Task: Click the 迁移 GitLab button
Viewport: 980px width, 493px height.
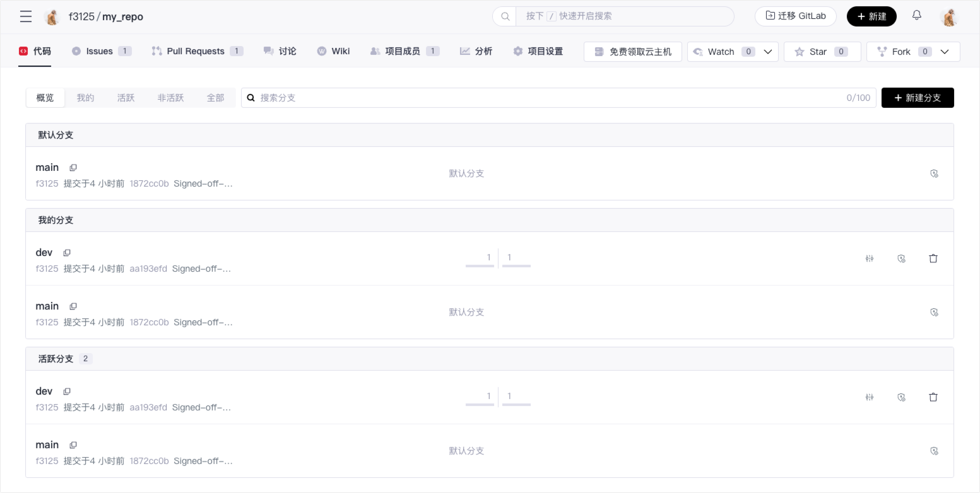Action: pyautogui.click(x=795, y=16)
